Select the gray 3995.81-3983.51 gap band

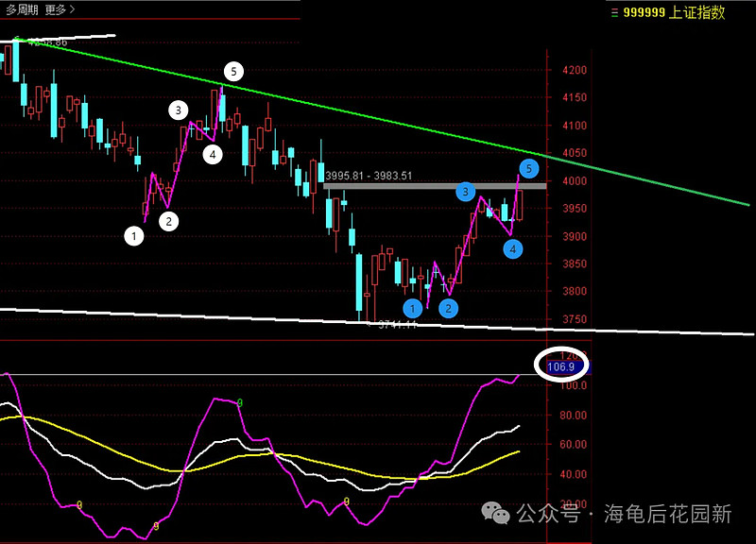coord(435,186)
